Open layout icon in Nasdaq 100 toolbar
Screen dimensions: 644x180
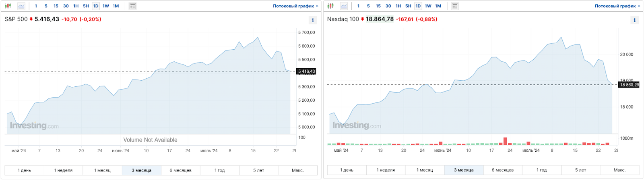tap(455, 6)
